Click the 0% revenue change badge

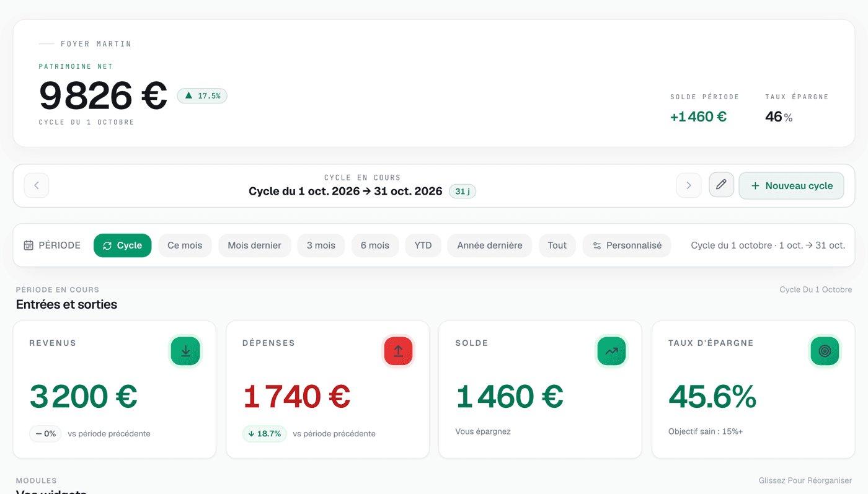pos(45,434)
